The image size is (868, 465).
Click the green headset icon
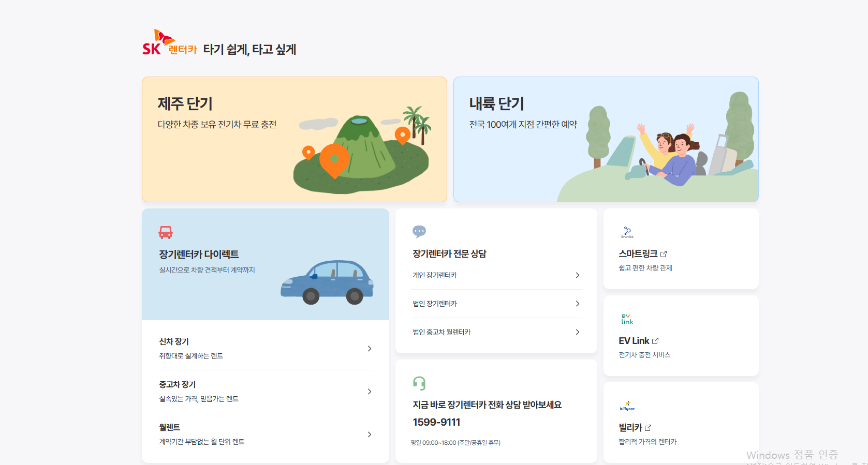coord(419,383)
